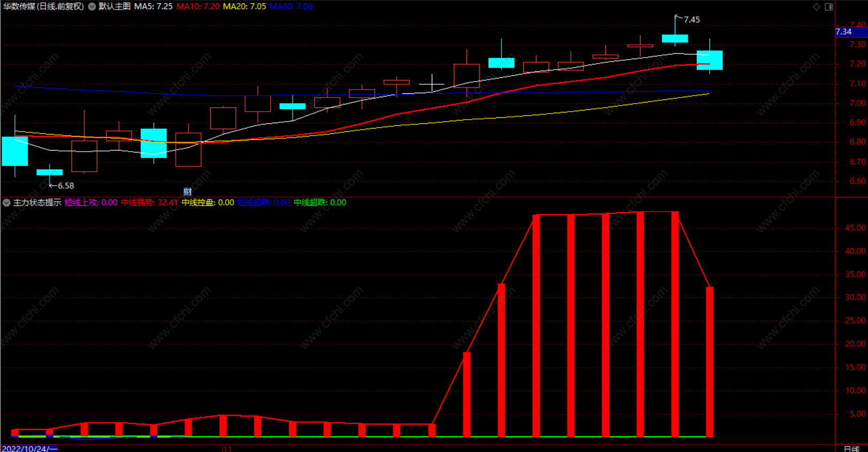Select the small cyan candlestick above the 6.58 label
Image resolution: width=868 pixels, height=452 pixels.
[50, 172]
